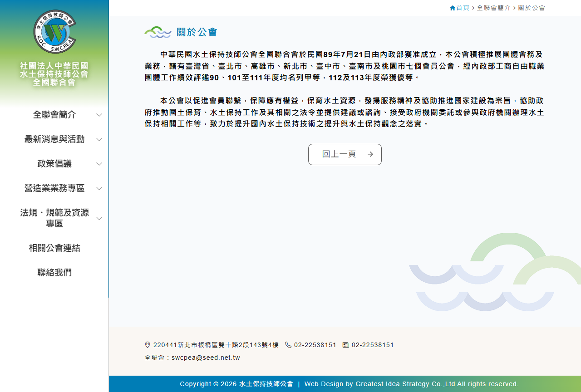Click the address 220441新北市板橋區雙十路2段143號4樓
Viewport: 581px width, 392px height.
[216, 345]
